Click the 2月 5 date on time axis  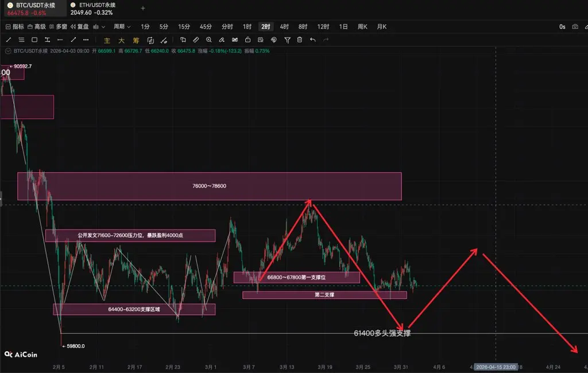point(59,367)
